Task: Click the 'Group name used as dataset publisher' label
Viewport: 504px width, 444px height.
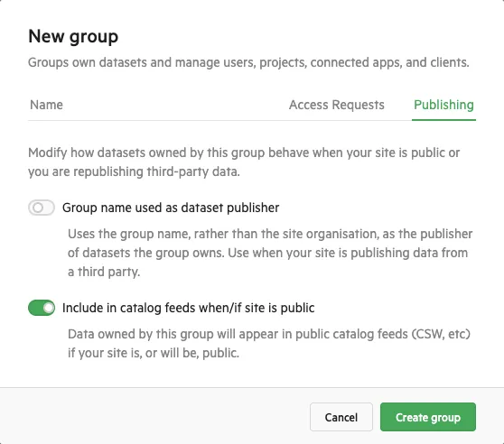Action: 171,208
